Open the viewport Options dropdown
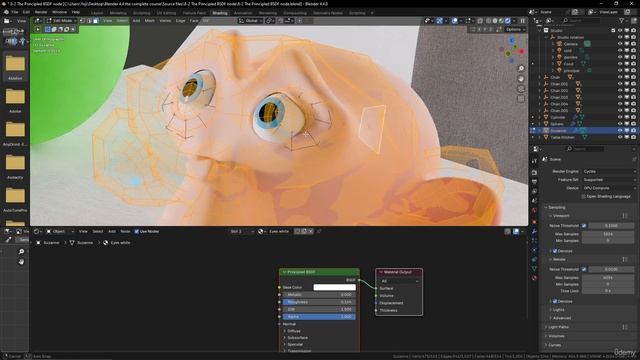640x360 pixels. pyautogui.click(x=515, y=29)
